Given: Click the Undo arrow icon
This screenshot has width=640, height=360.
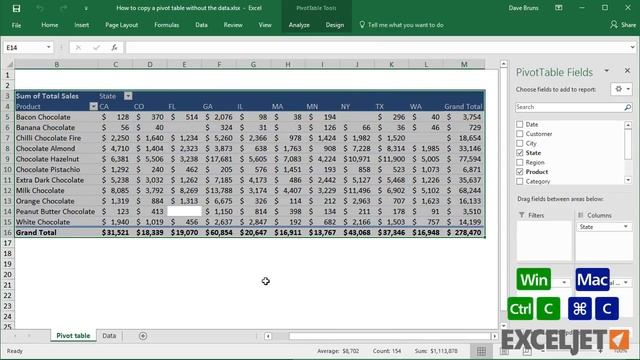Looking at the screenshot, I should pos(40,8).
